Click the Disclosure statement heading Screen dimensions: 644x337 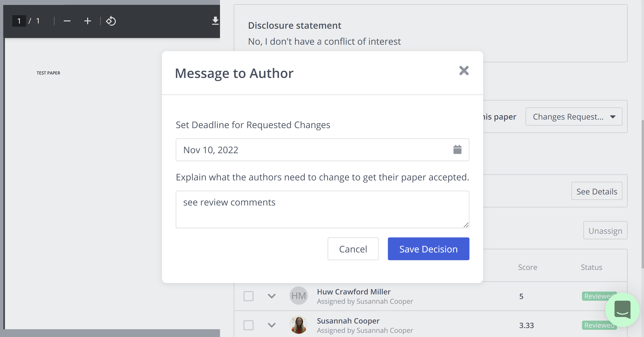pyautogui.click(x=295, y=25)
